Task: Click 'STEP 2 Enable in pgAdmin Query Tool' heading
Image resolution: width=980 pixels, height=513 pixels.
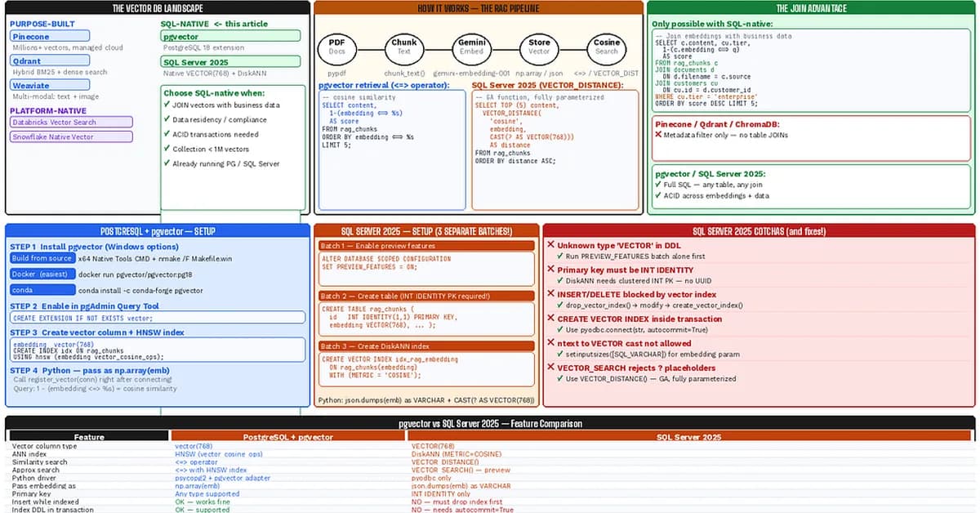Action: tap(84, 306)
